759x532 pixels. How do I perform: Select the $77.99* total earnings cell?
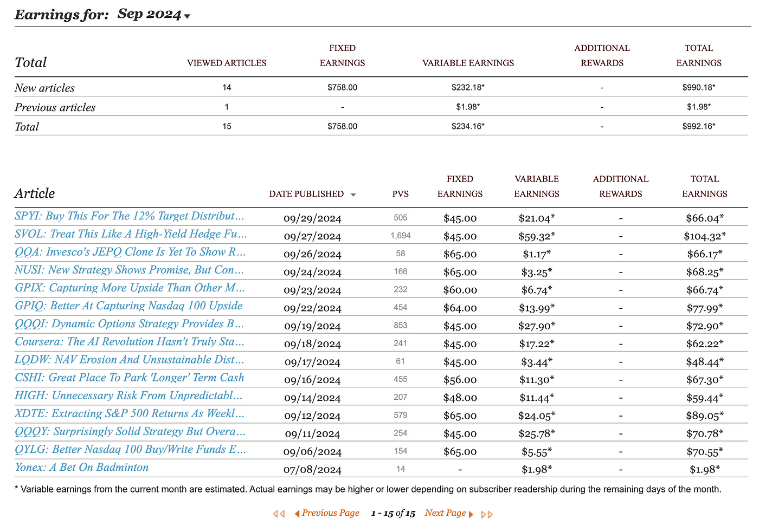(705, 308)
